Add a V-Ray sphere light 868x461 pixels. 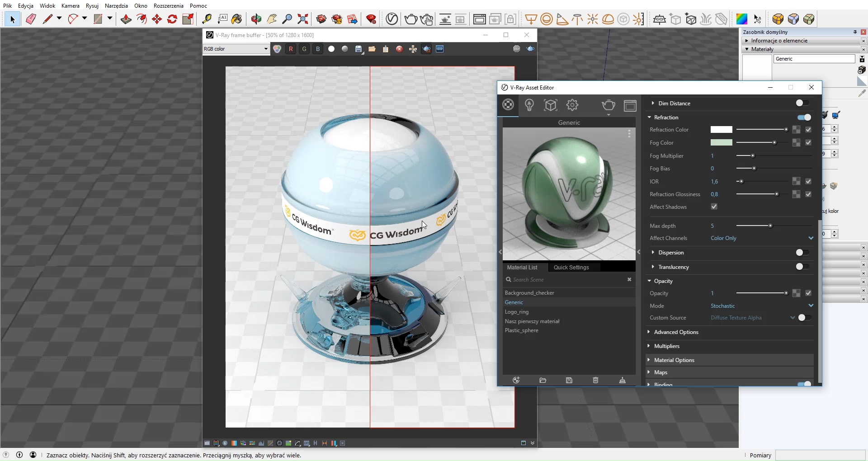pos(547,19)
